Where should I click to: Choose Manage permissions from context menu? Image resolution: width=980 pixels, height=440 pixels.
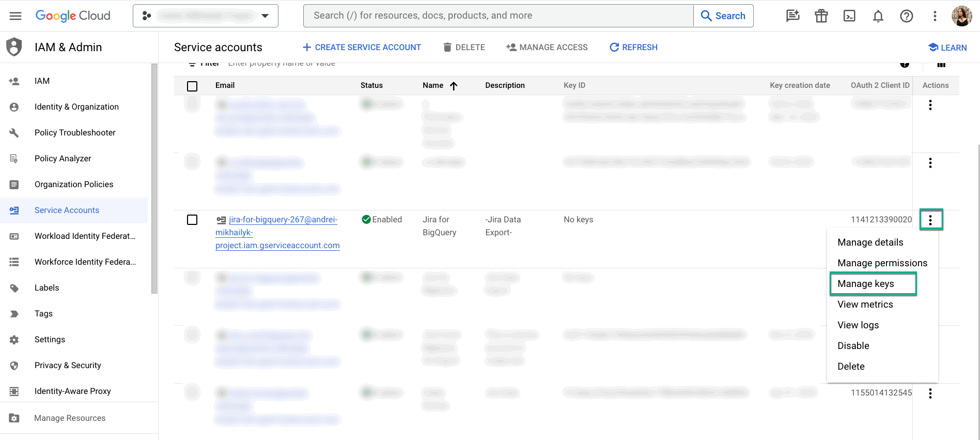tap(882, 263)
